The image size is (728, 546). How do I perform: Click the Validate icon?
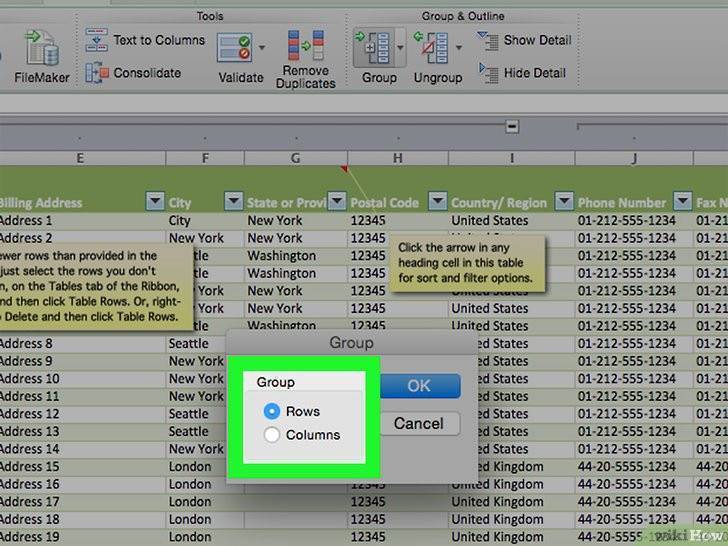234,46
